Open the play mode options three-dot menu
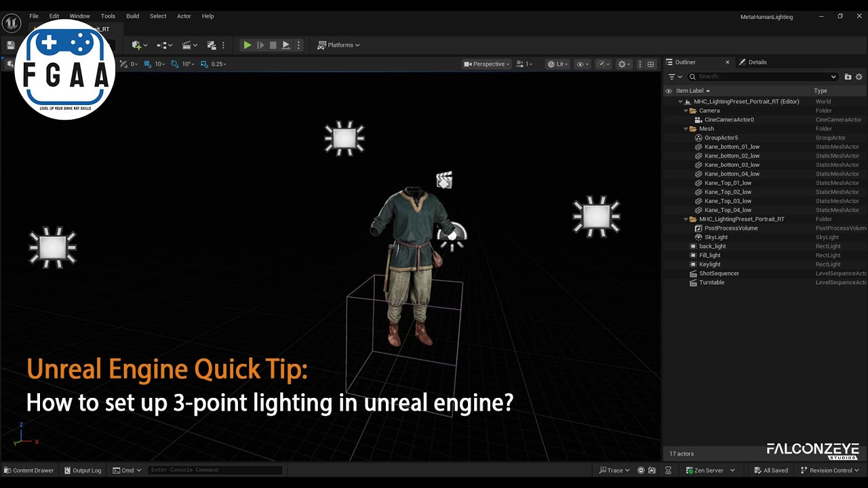This screenshot has height=488, width=868. click(298, 45)
